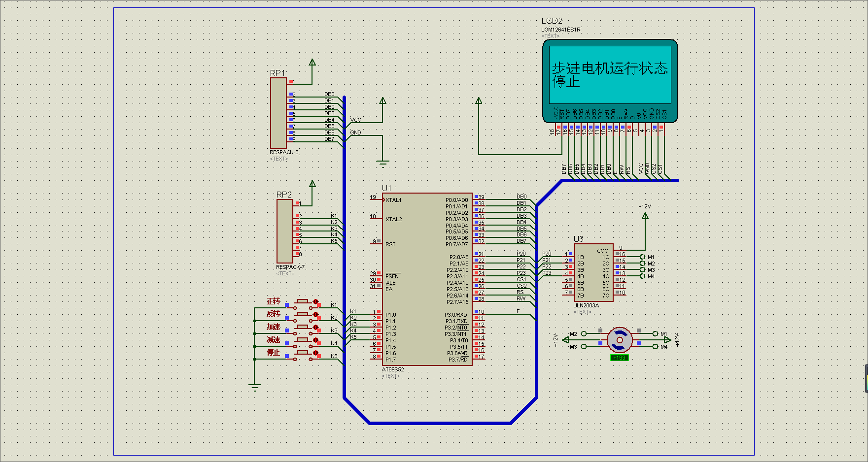Toggle the red latch dot on 减速 button

click(315, 340)
